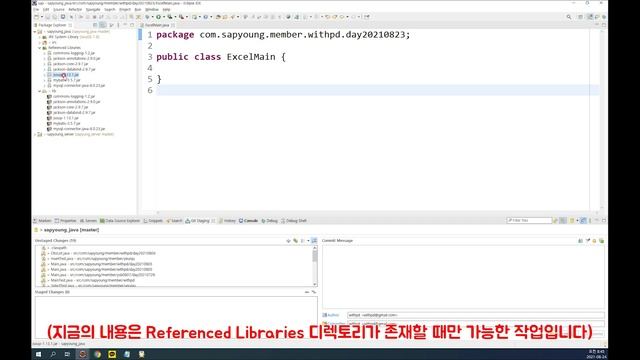Open the Help menu

(167, 9)
